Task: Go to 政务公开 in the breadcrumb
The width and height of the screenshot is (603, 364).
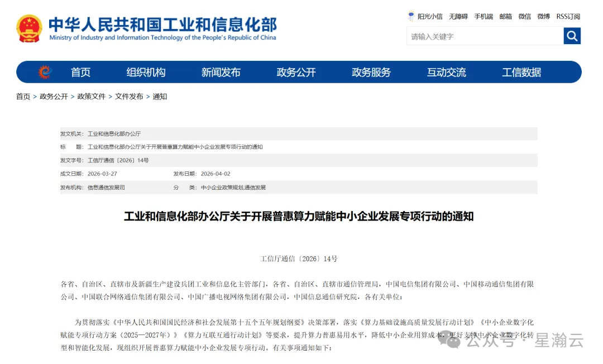Action: (54, 97)
